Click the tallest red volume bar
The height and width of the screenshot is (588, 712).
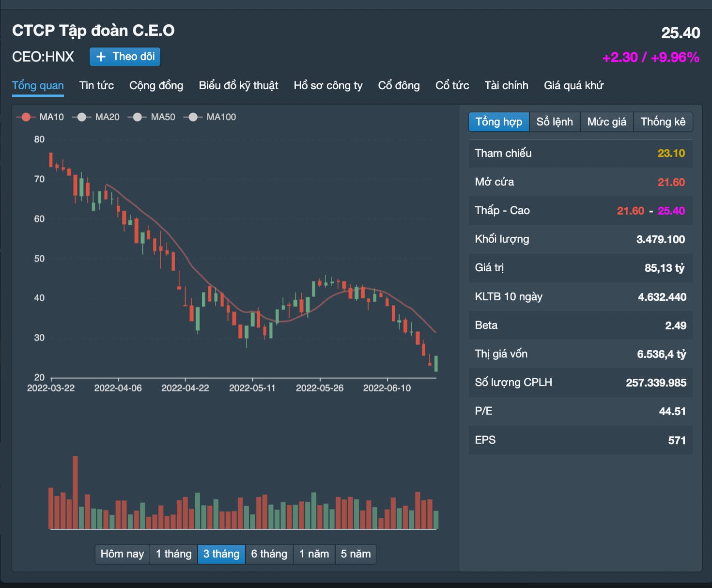(x=75, y=492)
